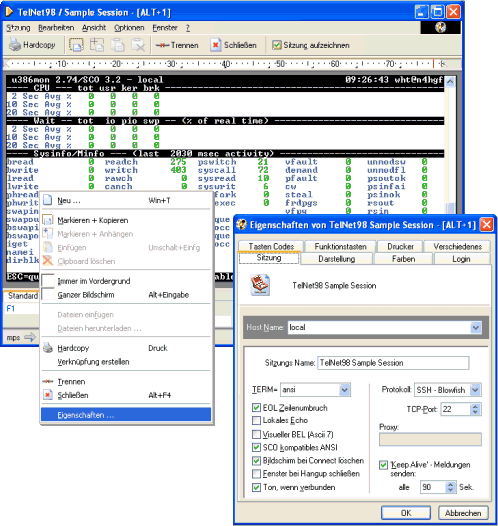
Task: Close the Eigenschaften dialog with X
Action: coord(486,224)
